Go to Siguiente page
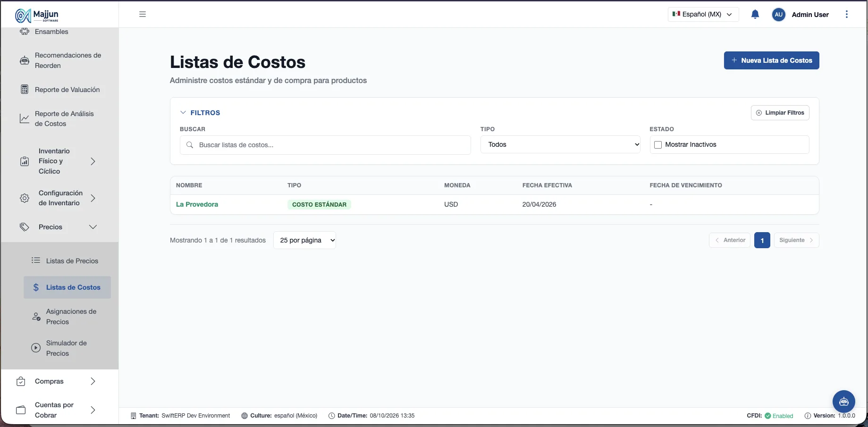This screenshot has height=427, width=868. click(x=796, y=240)
